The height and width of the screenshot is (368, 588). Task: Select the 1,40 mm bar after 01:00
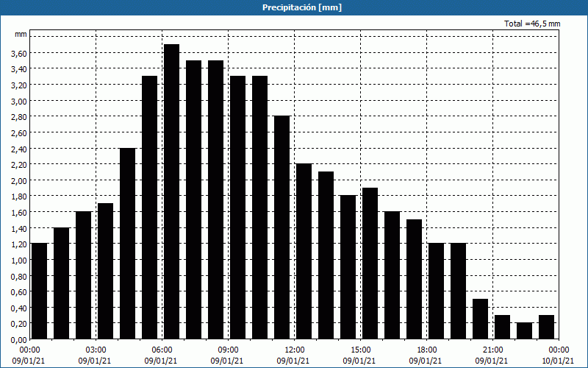tap(62, 283)
